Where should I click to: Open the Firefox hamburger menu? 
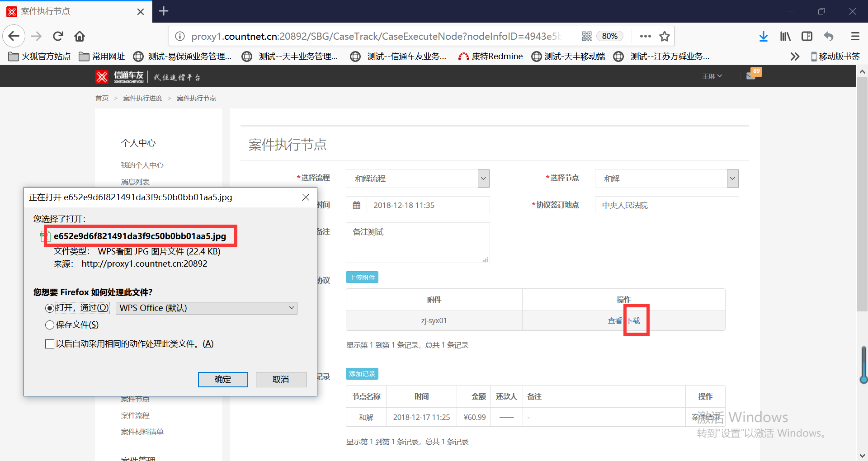(x=855, y=36)
